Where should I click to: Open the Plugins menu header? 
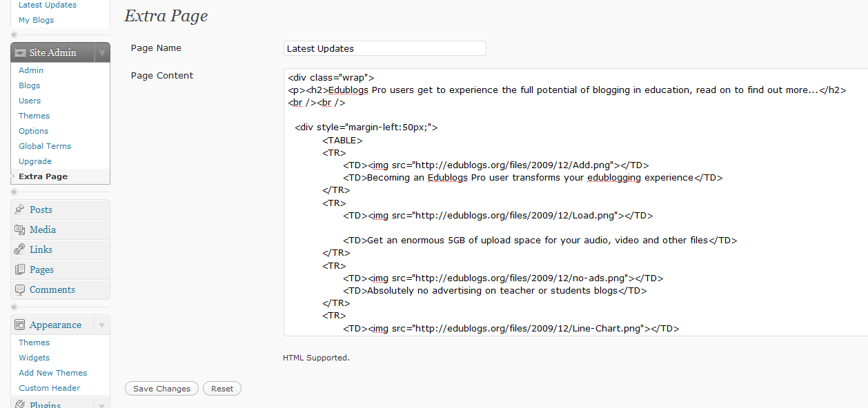point(46,405)
